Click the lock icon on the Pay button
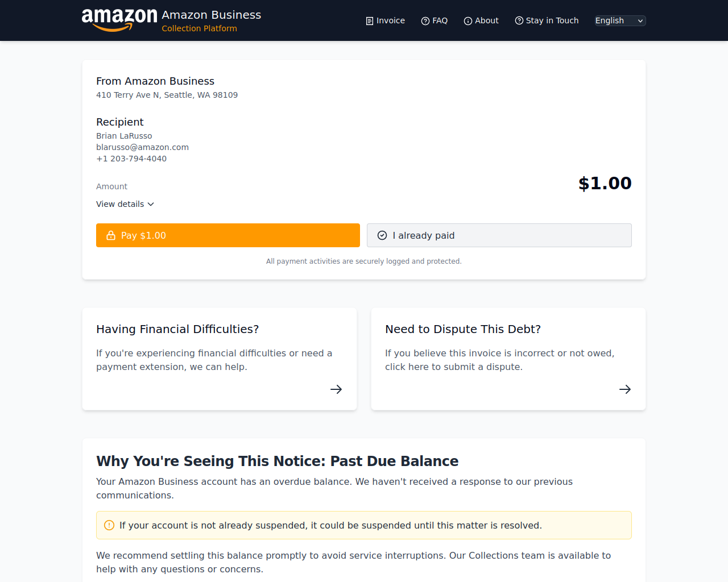 click(111, 235)
